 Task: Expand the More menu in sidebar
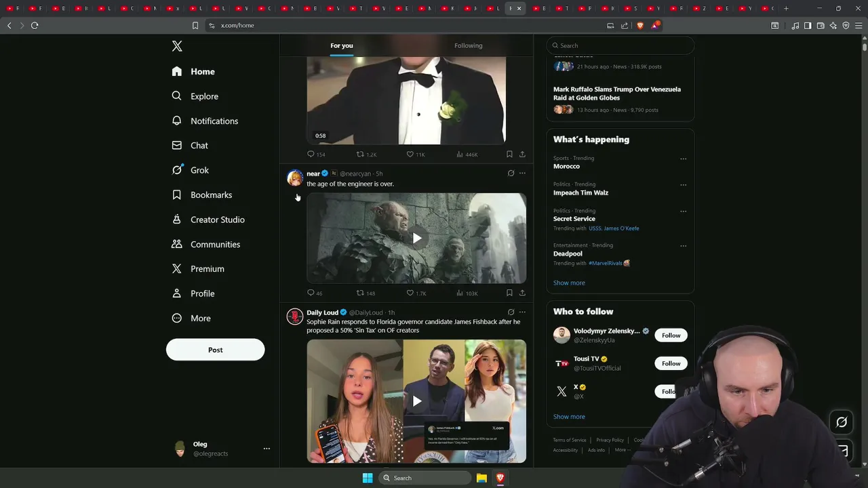coord(191,318)
